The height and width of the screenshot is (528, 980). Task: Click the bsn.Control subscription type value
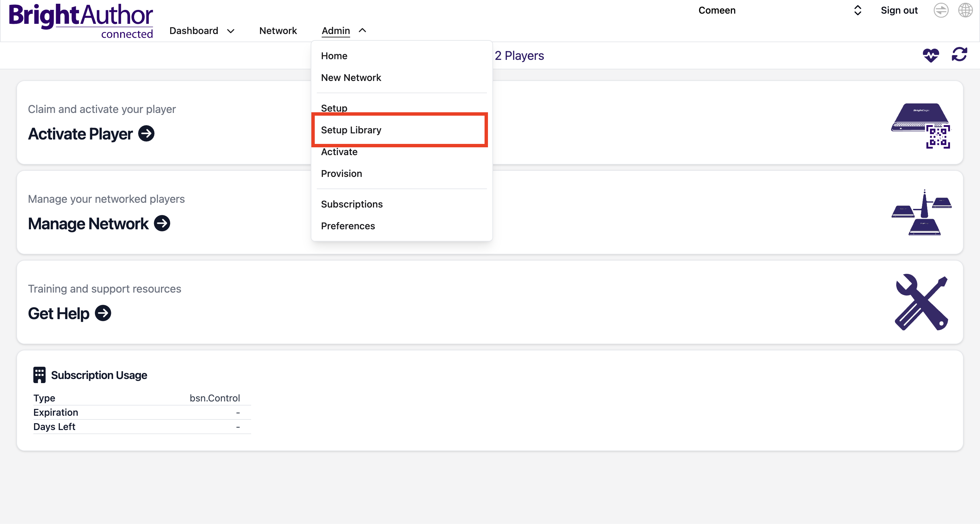215,398
